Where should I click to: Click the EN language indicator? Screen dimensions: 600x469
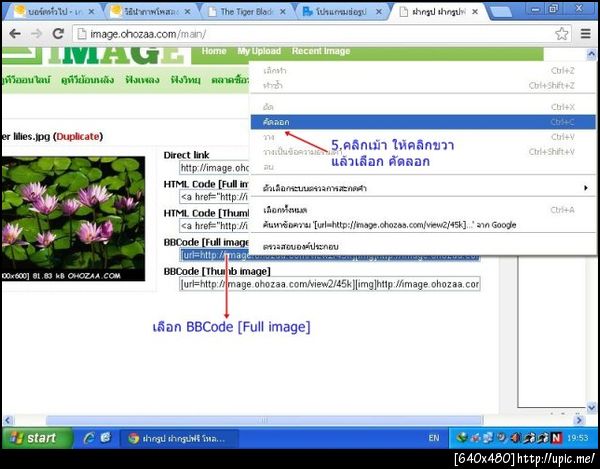pyautogui.click(x=434, y=438)
